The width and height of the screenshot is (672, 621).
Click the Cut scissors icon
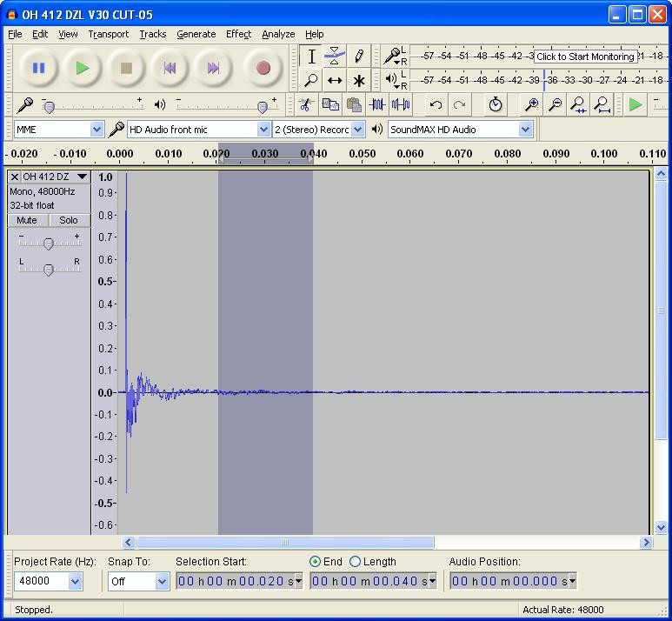[305, 104]
